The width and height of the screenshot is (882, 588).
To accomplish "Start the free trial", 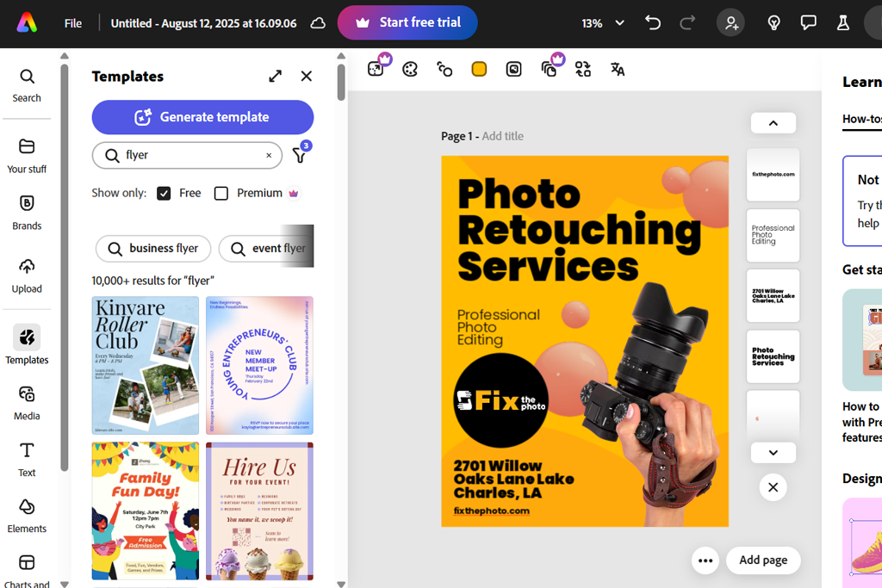I will (x=407, y=22).
